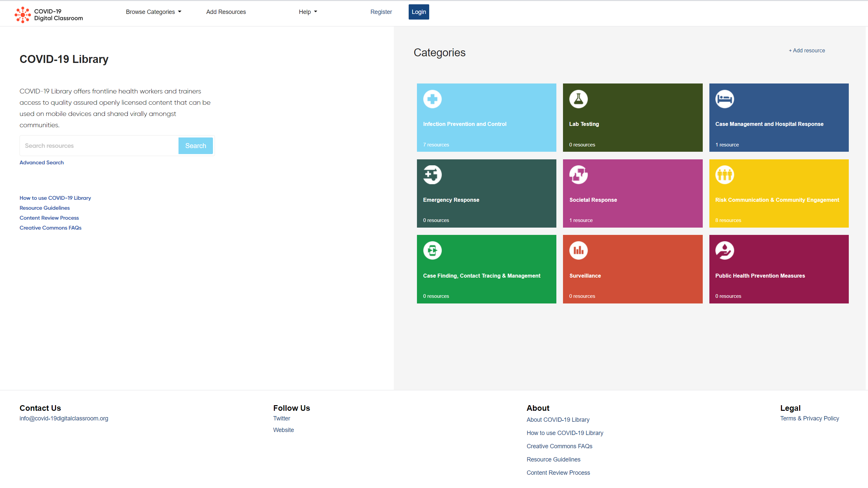This screenshot has height=488, width=868.
Task: Open footer Creative Commons FAQs link
Action: [559, 446]
